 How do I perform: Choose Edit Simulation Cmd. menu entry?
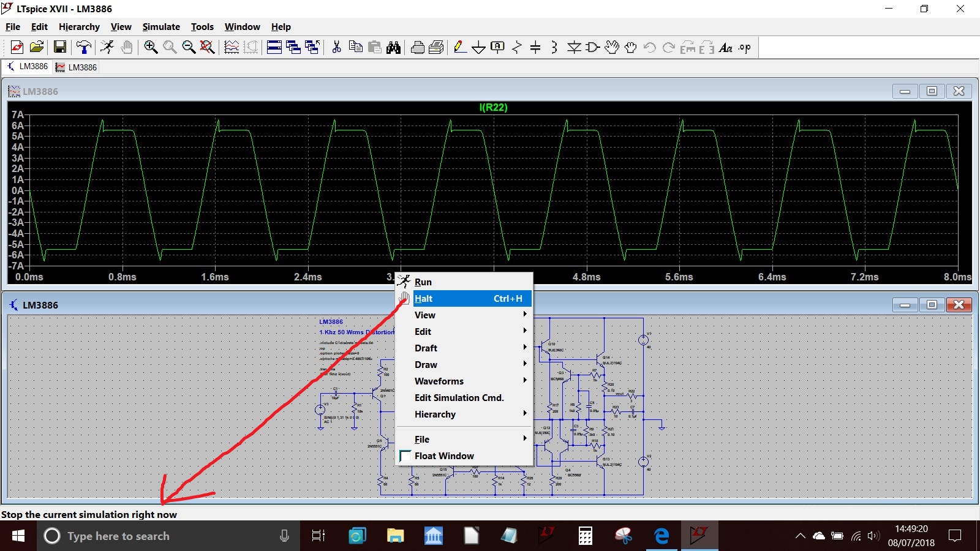(464, 398)
